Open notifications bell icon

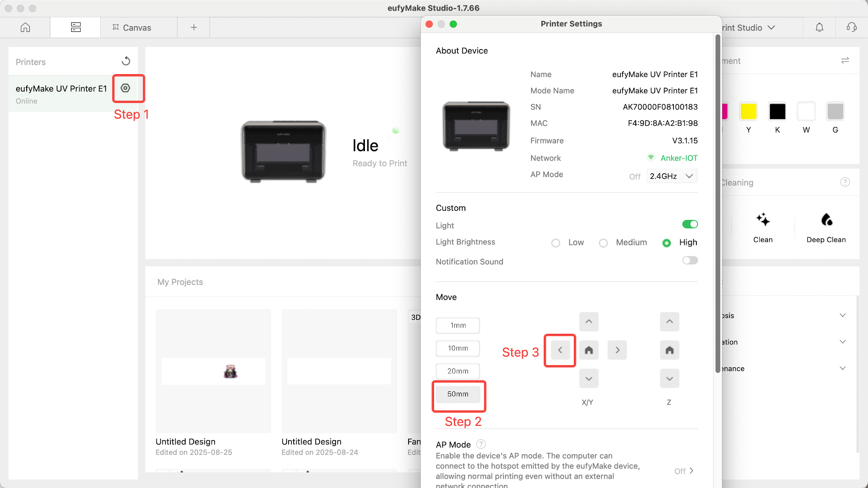click(819, 28)
